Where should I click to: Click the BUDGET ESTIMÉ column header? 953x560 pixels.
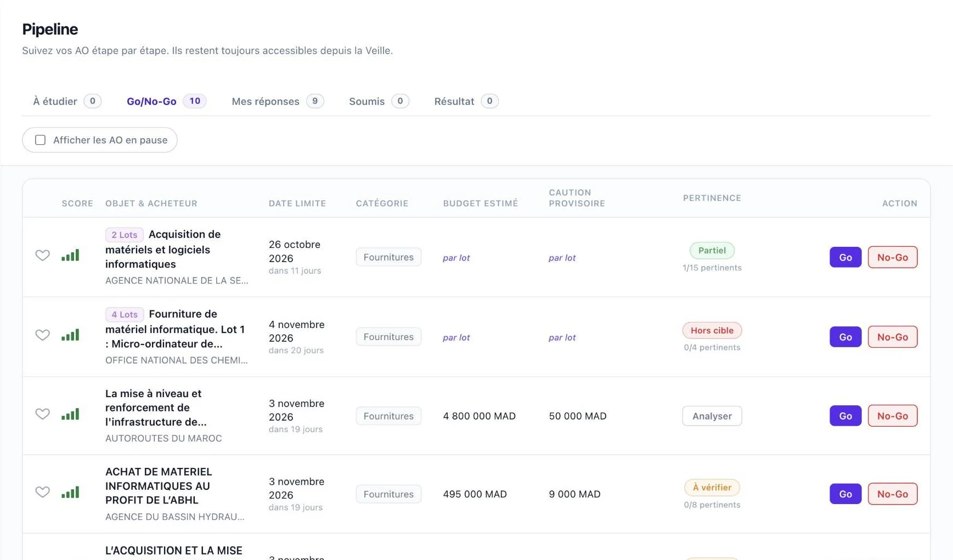point(481,203)
